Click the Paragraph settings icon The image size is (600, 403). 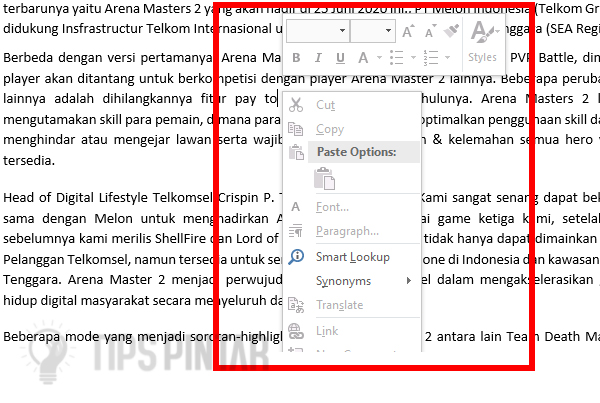coord(295,231)
